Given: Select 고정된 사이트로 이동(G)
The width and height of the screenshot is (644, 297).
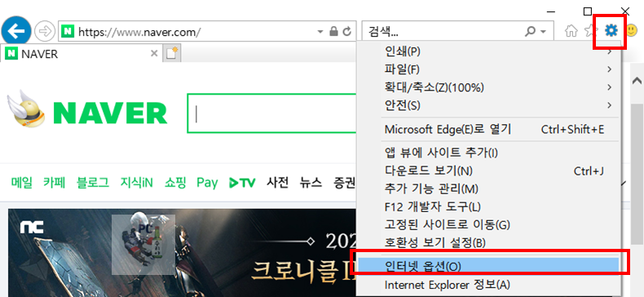Looking at the screenshot, I should click(489, 225).
